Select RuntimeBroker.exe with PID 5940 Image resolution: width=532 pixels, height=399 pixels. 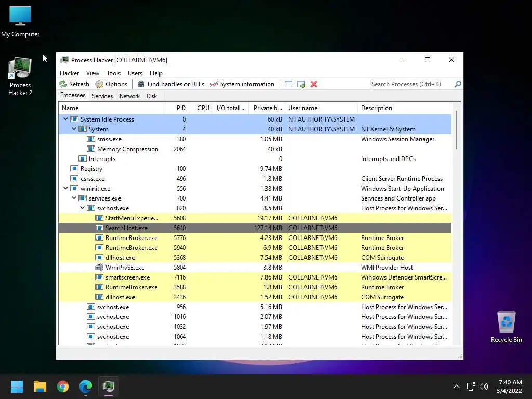point(255,247)
